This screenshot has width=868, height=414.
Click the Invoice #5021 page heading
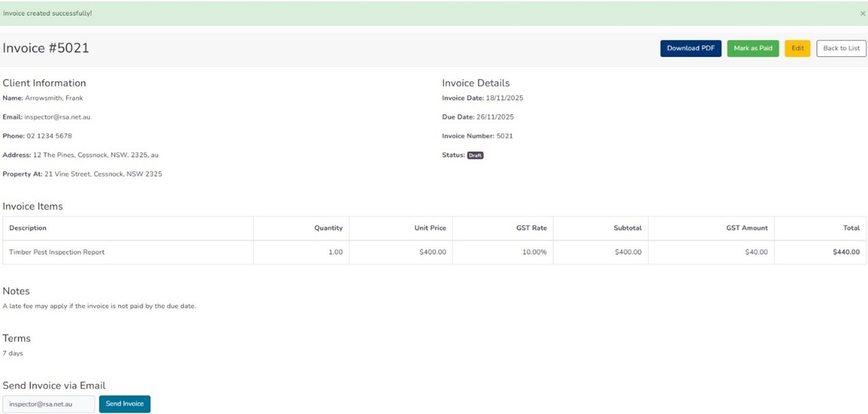point(46,48)
